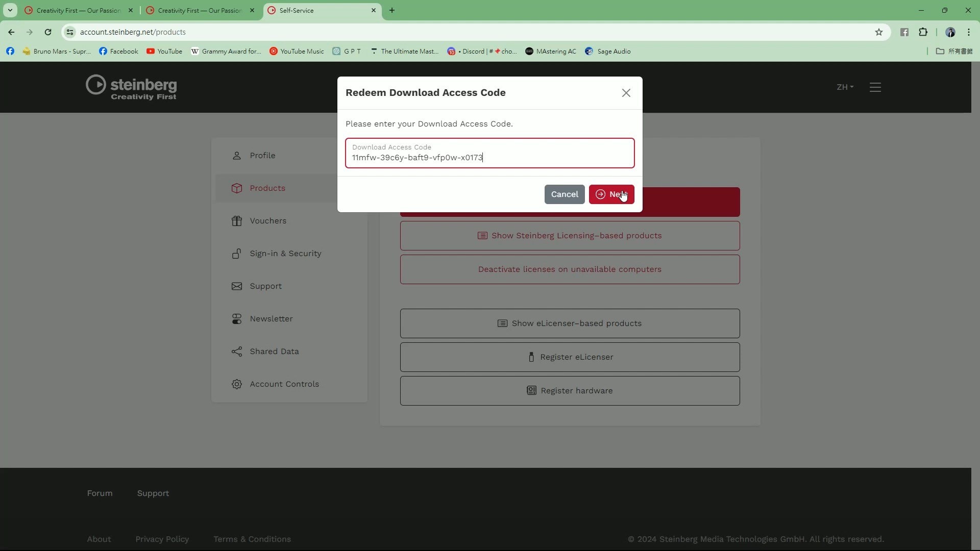
Task: Click Register hardware button
Action: click(x=570, y=391)
